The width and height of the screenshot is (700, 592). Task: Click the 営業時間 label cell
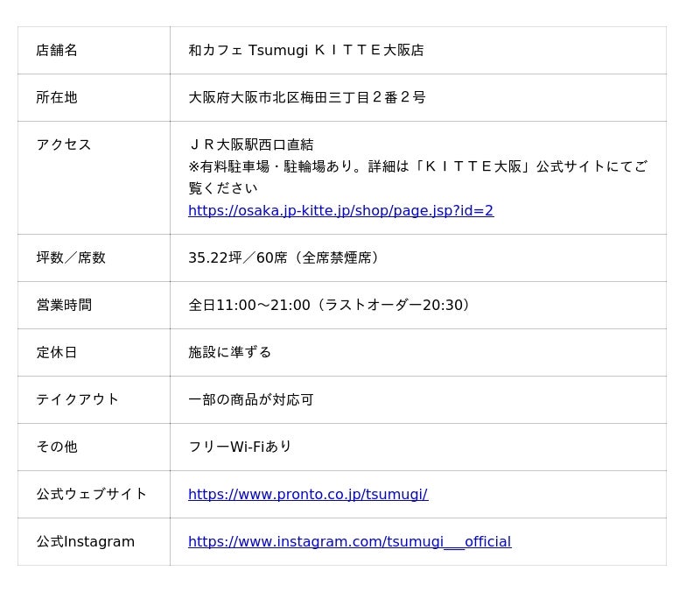point(64,306)
